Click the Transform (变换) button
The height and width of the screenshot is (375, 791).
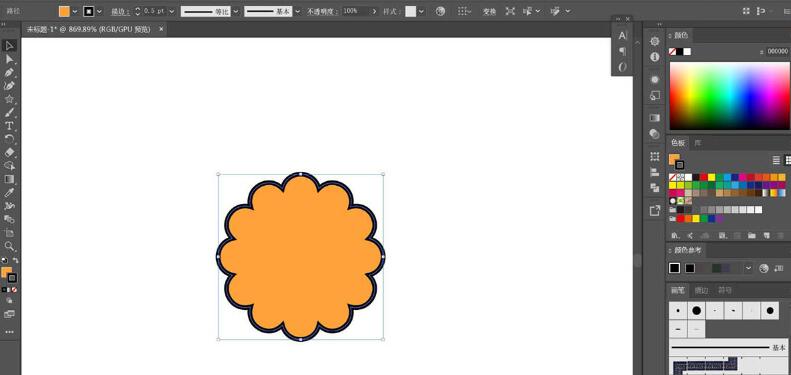click(489, 12)
